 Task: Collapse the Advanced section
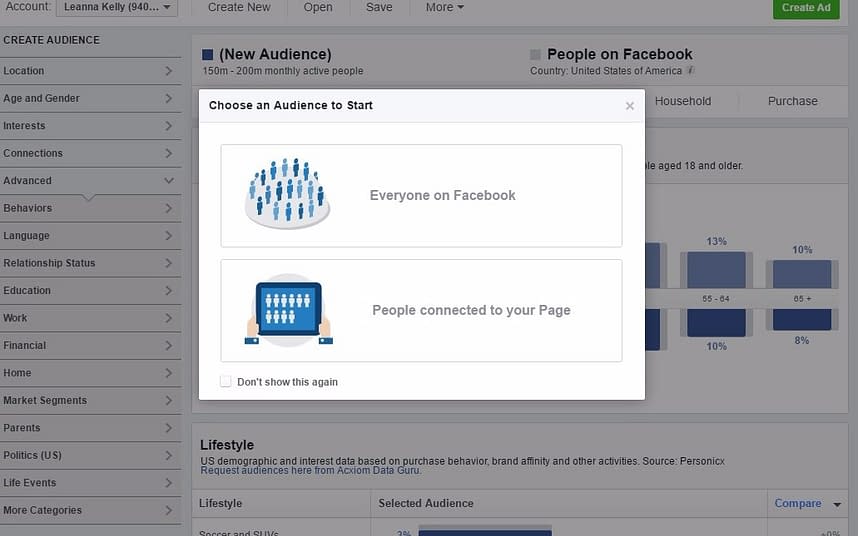coord(90,180)
